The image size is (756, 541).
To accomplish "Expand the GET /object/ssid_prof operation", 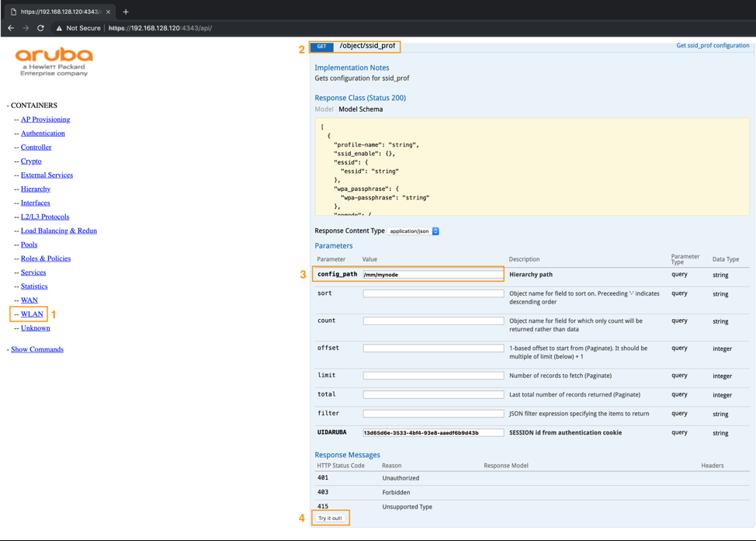I will (x=367, y=47).
